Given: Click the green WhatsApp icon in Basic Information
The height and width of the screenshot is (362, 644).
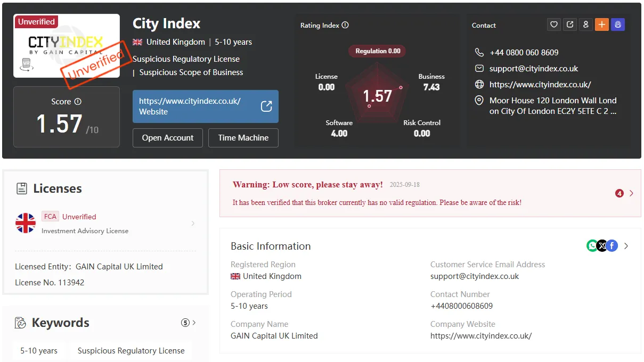Looking at the screenshot, I should click(x=592, y=246).
